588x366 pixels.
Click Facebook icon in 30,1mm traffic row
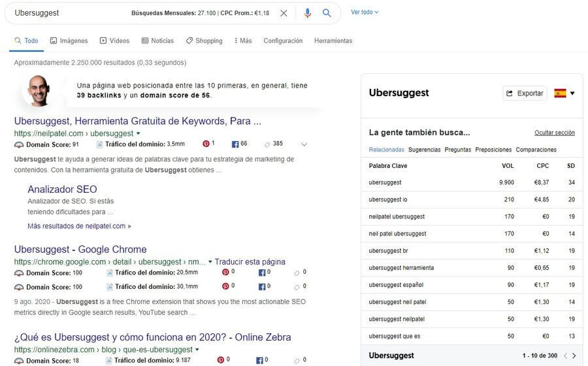pyautogui.click(x=262, y=287)
